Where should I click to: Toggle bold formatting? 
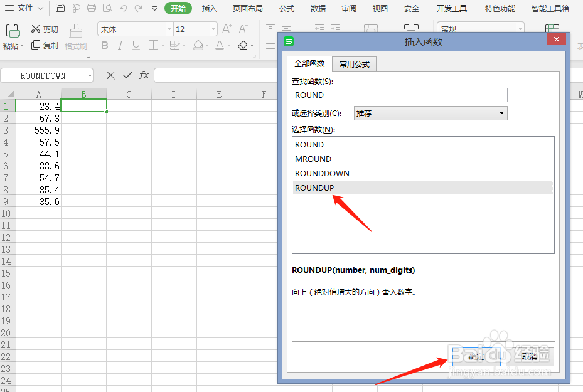105,45
